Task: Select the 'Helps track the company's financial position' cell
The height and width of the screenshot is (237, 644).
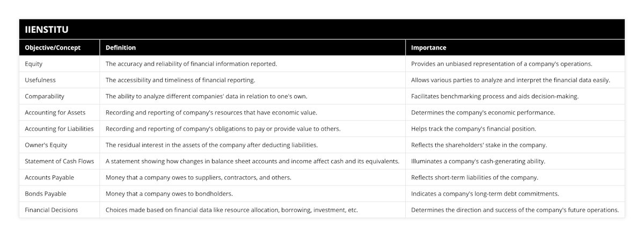Action: pos(472,128)
